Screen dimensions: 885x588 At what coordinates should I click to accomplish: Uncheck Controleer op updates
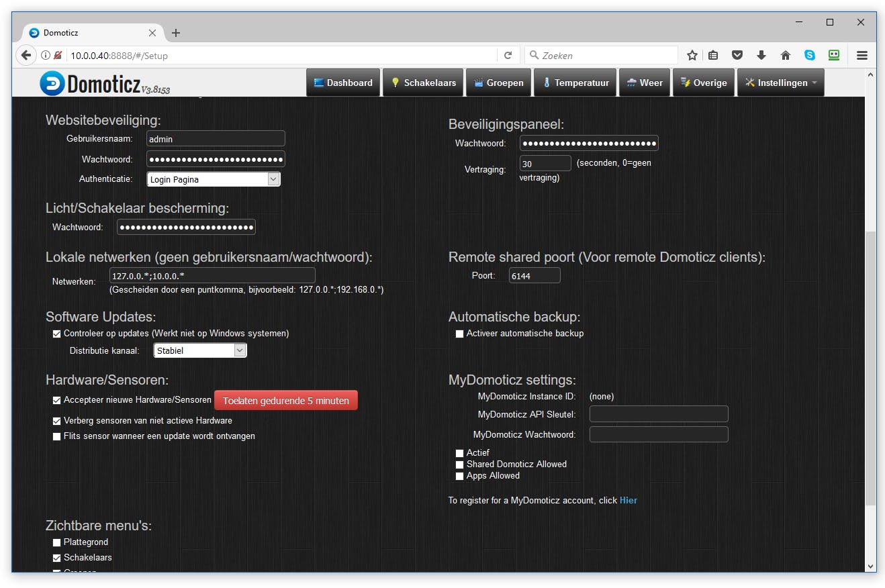tap(57, 334)
